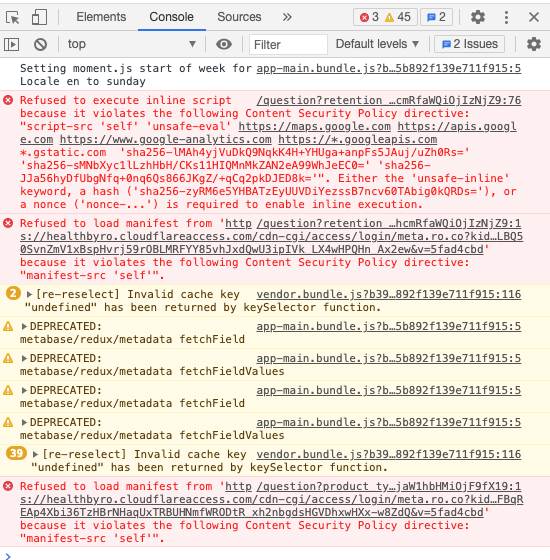Click warning triangle on first fetchField warning
This screenshot has height=560, width=550.
click(x=8, y=326)
